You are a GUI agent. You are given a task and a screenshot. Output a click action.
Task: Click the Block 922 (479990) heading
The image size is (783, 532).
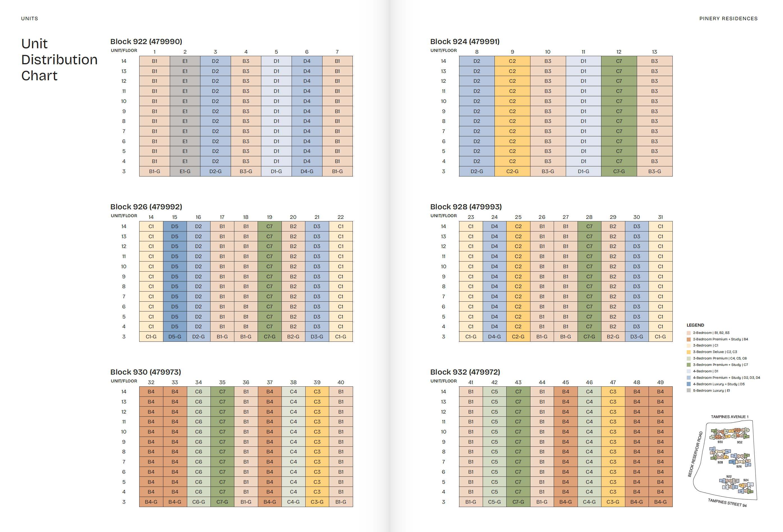(146, 42)
